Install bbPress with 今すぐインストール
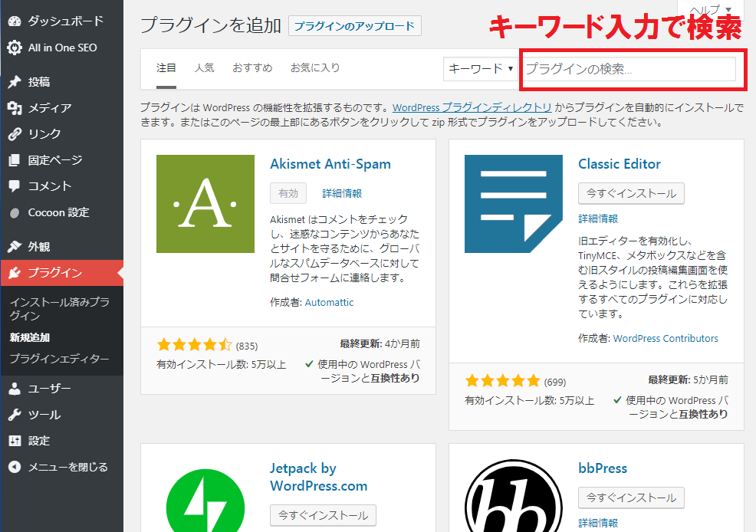Viewport: 756px width, 532px height. click(x=631, y=498)
